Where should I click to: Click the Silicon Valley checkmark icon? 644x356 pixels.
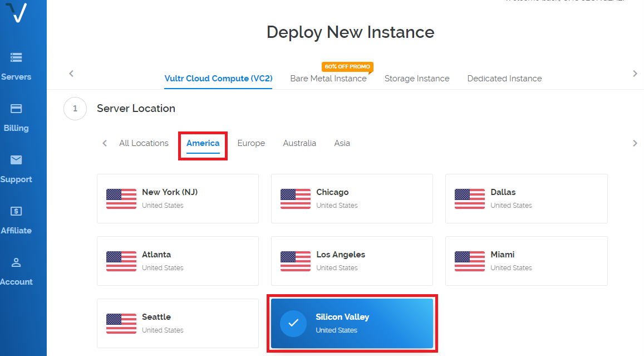click(293, 324)
